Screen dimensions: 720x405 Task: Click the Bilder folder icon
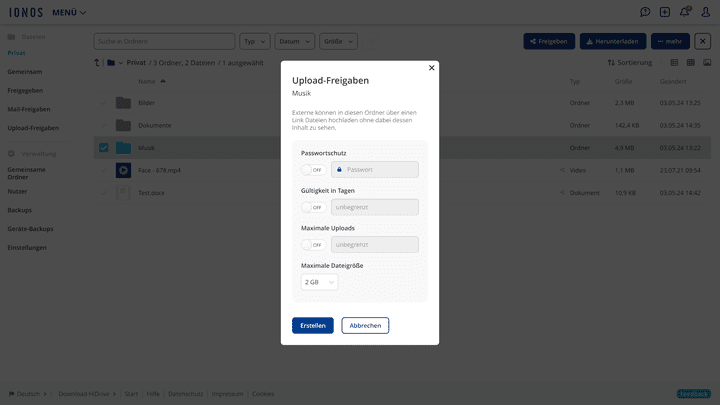click(123, 103)
